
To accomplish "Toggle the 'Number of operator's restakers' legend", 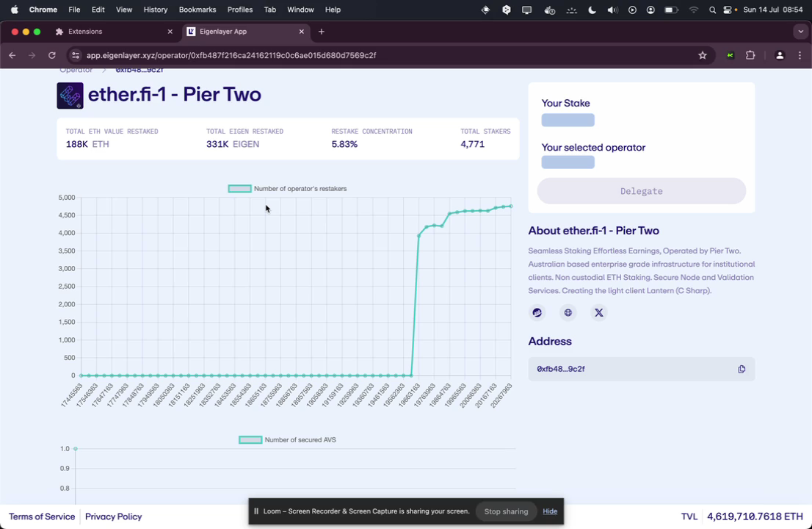I will click(x=239, y=189).
